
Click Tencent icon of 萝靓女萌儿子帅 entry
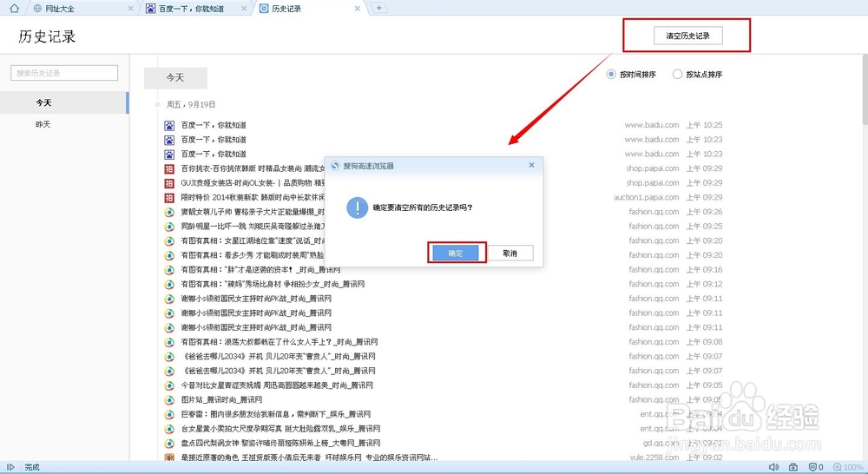click(169, 212)
